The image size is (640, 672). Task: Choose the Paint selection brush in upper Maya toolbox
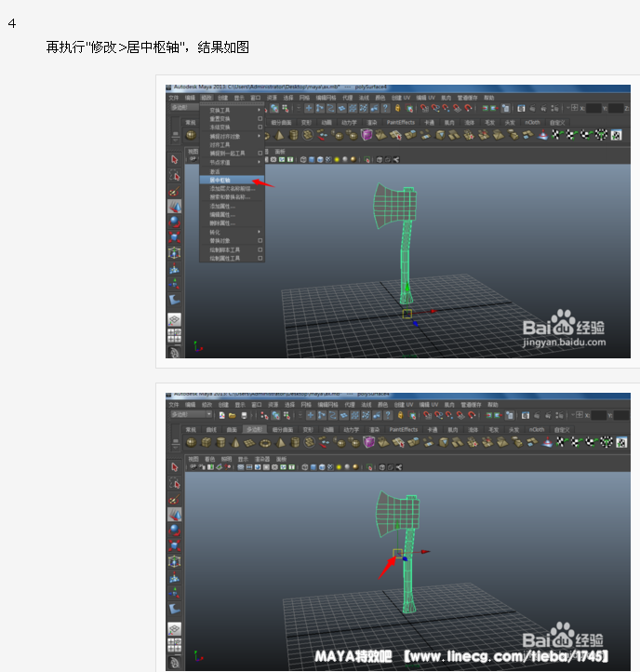click(174, 190)
